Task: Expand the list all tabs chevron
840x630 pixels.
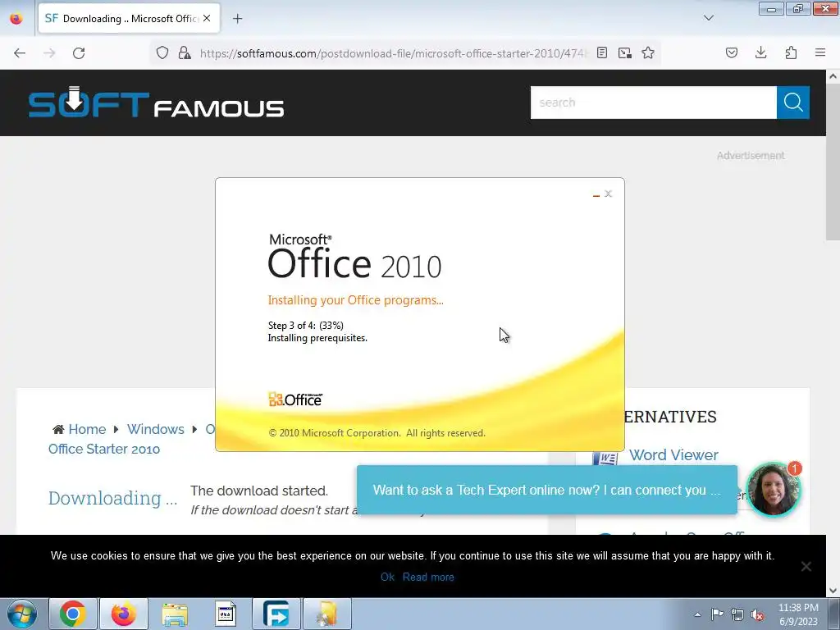Action: pos(708,18)
